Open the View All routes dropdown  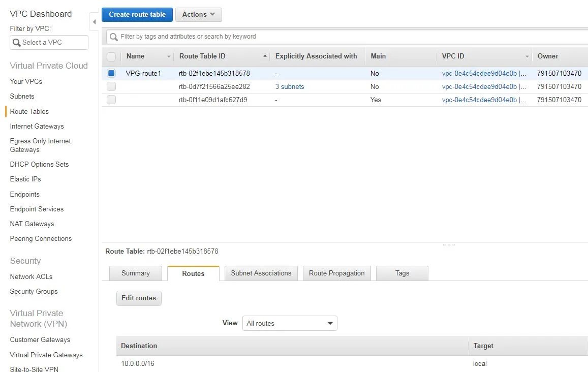[290, 323]
